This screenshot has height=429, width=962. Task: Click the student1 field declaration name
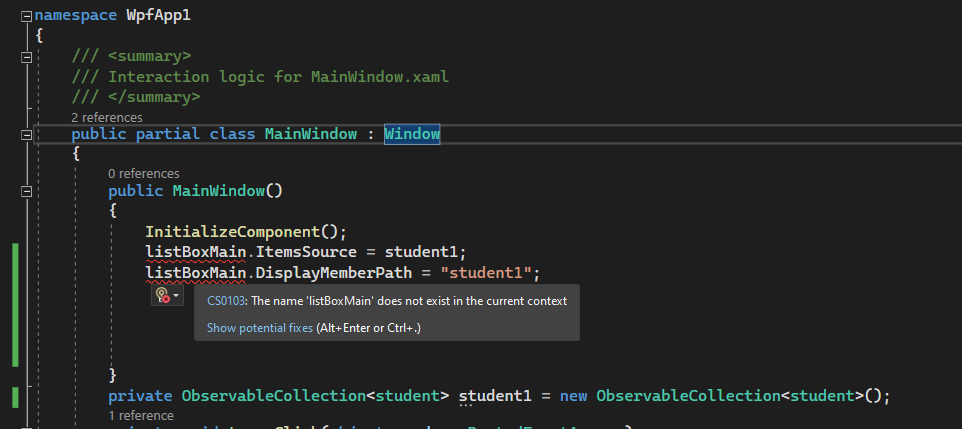tap(495, 396)
